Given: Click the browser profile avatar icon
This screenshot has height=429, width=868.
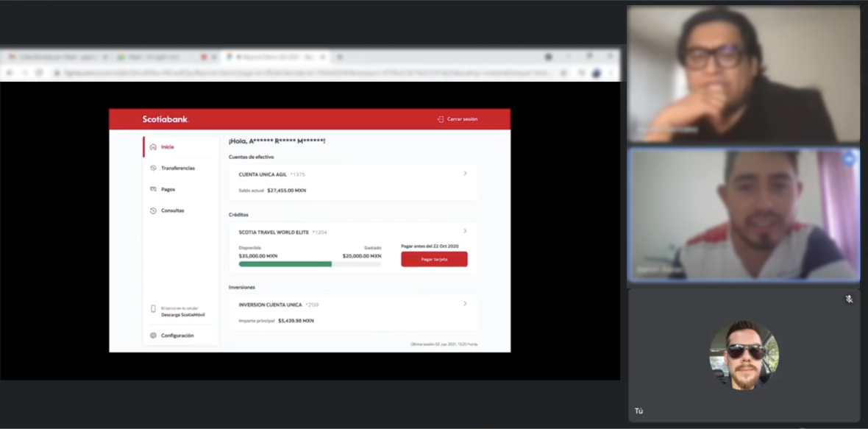Looking at the screenshot, I should [596, 73].
